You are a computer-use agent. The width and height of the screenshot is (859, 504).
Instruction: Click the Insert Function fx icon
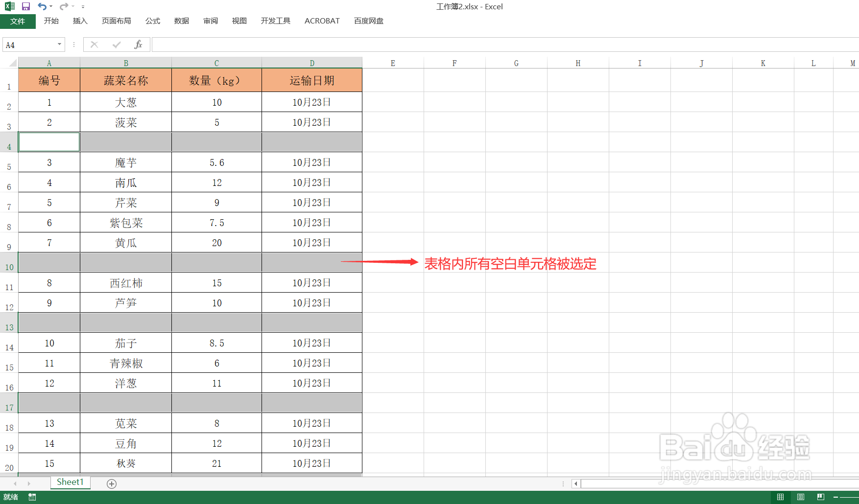[138, 45]
